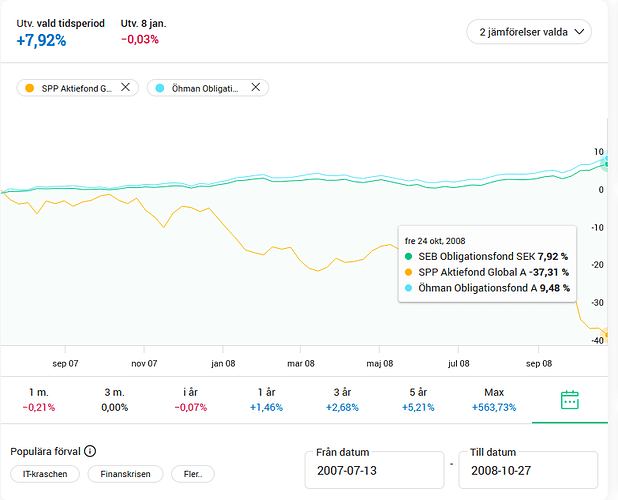Image resolution: width=618 pixels, height=500 pixels.
Task: Click 'SEB Obligationsfond SEK 7,92 %' tooltip row
Action: pyautogui.click(x=486, y=257)
